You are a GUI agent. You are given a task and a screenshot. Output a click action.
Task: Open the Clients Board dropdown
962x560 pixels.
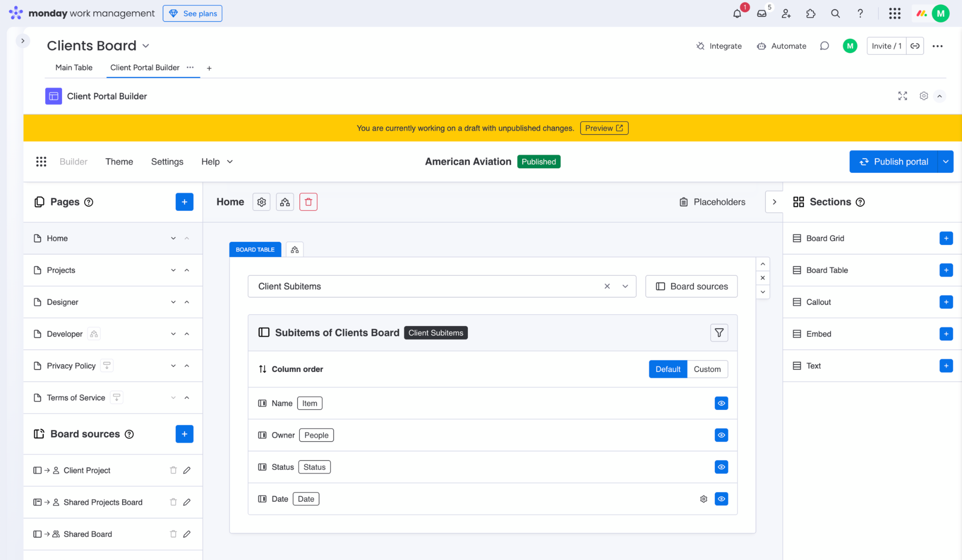pyautogui.click(x=146, y=45)
